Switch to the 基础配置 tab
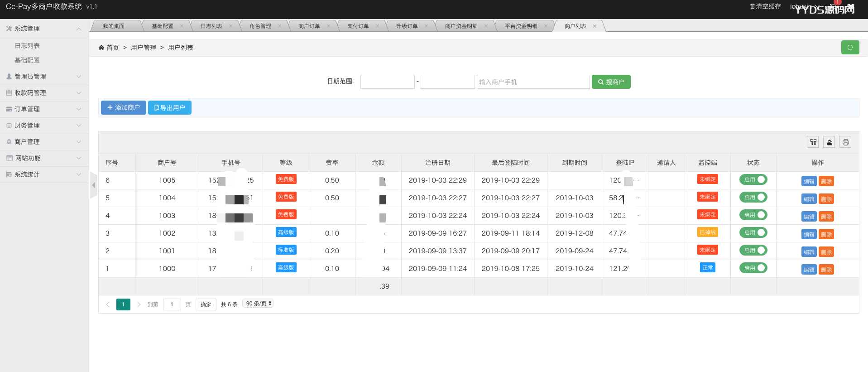868x372 pixels. [163, 26]
